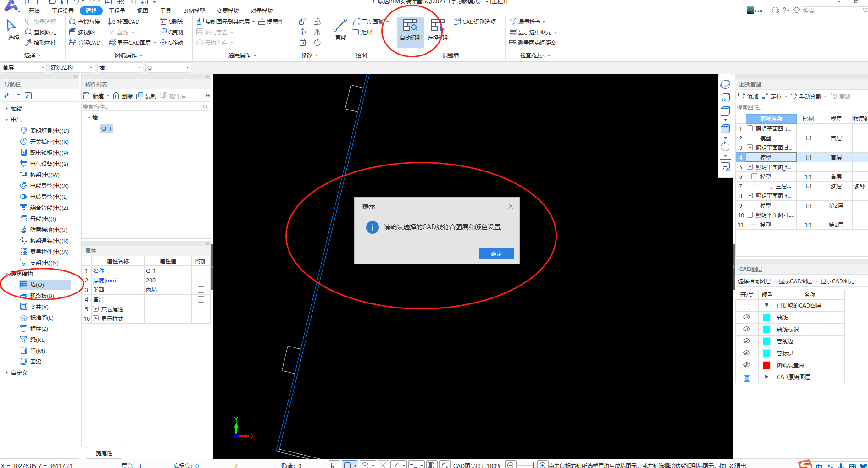Close the 提示 dialog with X

[510, 206]
